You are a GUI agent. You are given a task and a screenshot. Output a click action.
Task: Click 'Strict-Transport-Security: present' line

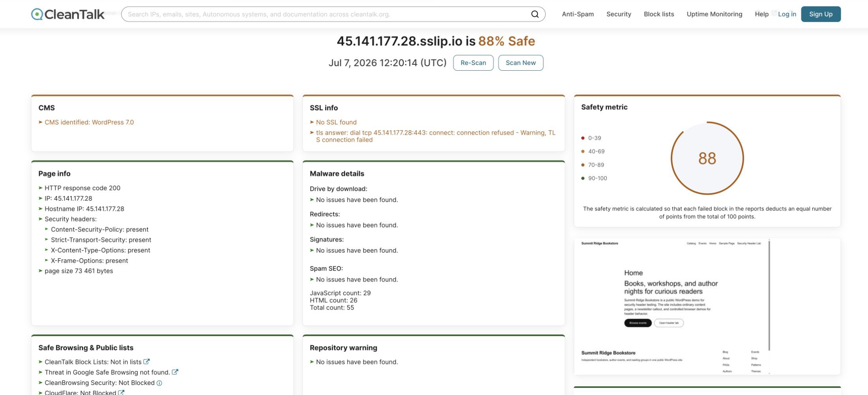click(101, 240)
